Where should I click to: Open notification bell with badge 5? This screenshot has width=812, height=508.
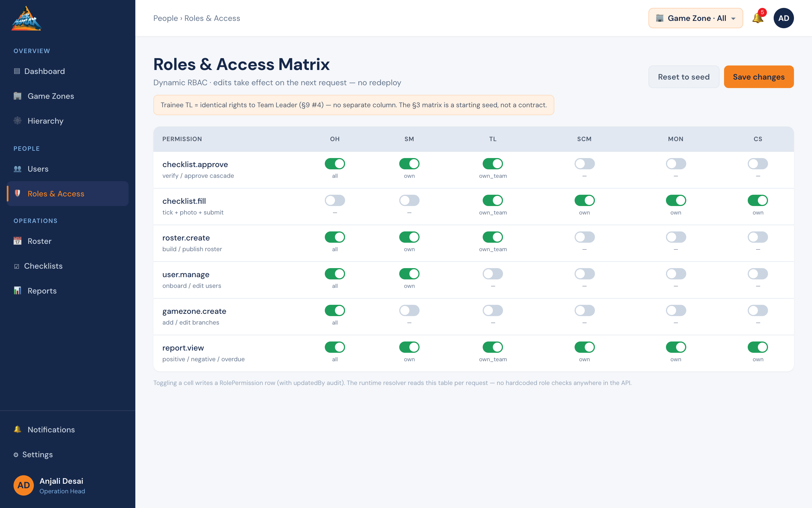point(758,18)
